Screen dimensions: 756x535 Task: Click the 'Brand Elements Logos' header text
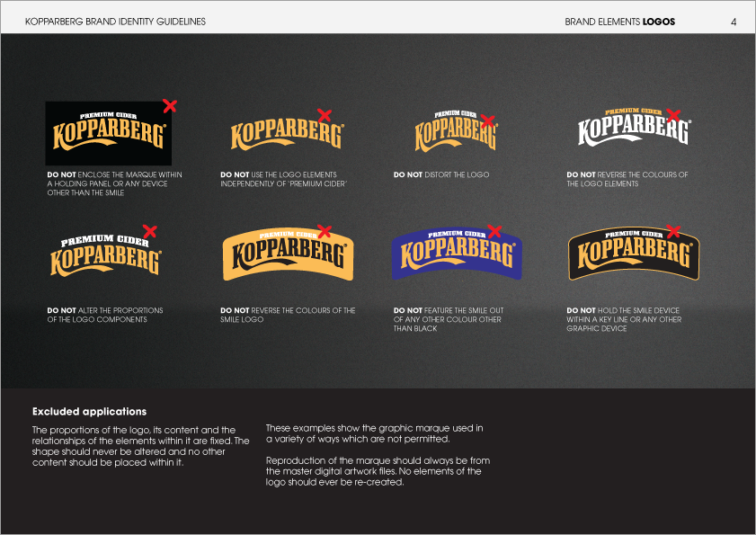pyautogui.click(x=619, y=22)
